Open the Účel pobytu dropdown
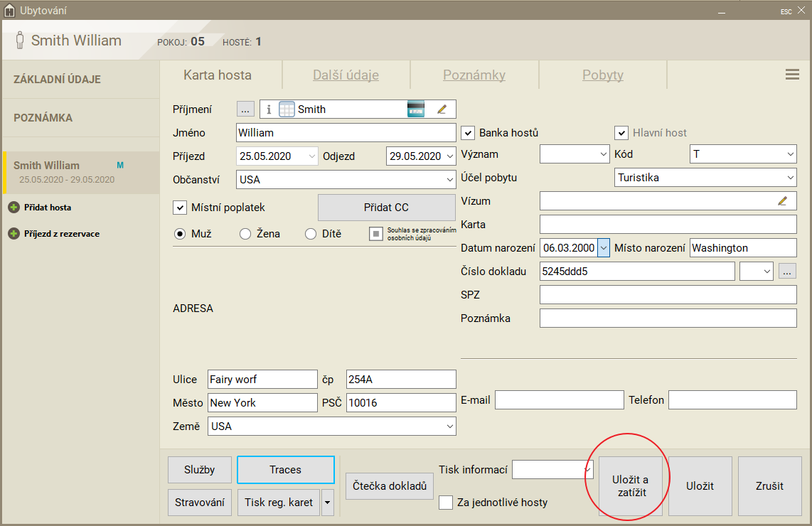The height and width of the screenshot is (526, 812). 790,178
